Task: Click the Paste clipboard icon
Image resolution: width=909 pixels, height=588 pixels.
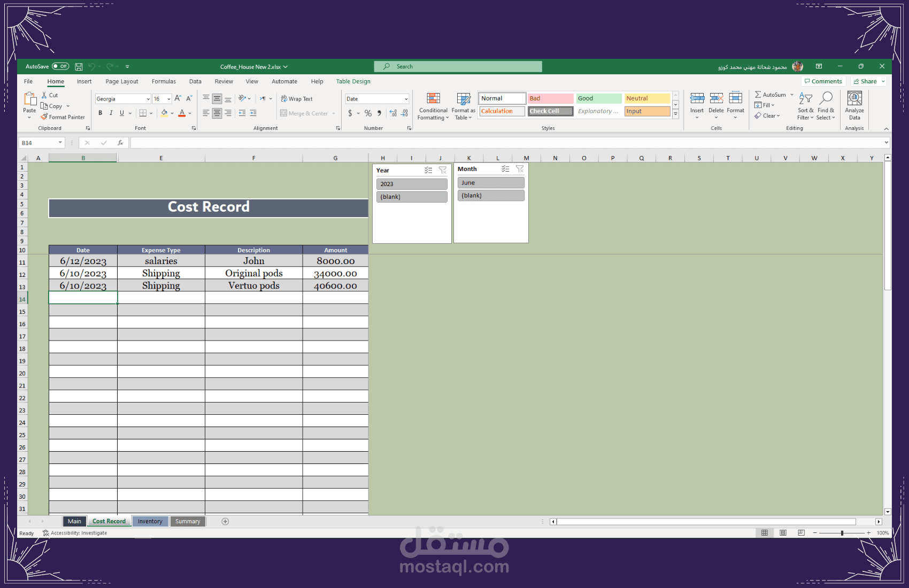Action: click(x=30, y=98)
